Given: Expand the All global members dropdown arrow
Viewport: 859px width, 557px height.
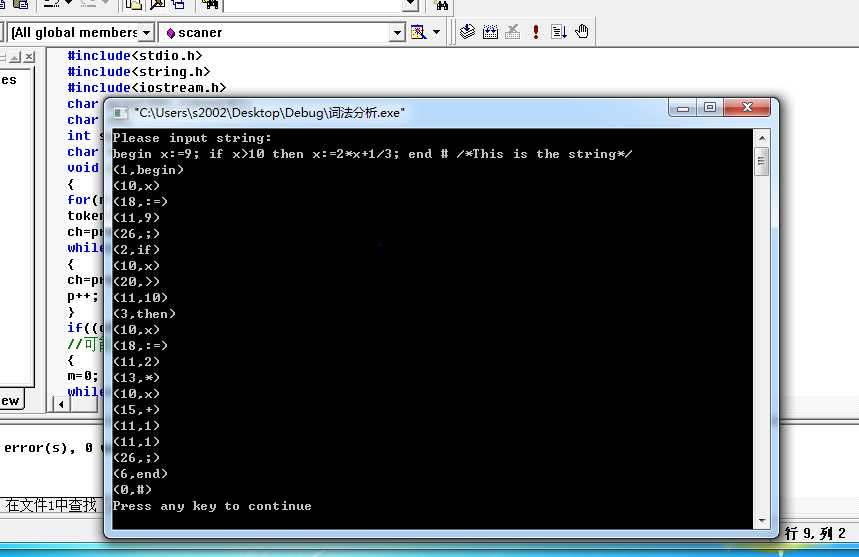Looking at the screenshot, I should [x=146, y=33].
